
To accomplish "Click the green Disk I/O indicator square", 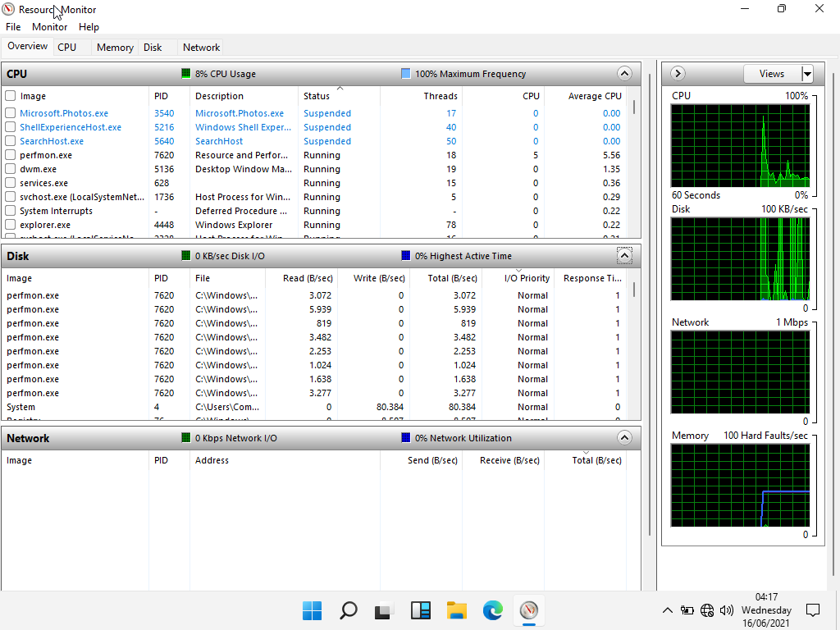I will [x=186, y=256].
